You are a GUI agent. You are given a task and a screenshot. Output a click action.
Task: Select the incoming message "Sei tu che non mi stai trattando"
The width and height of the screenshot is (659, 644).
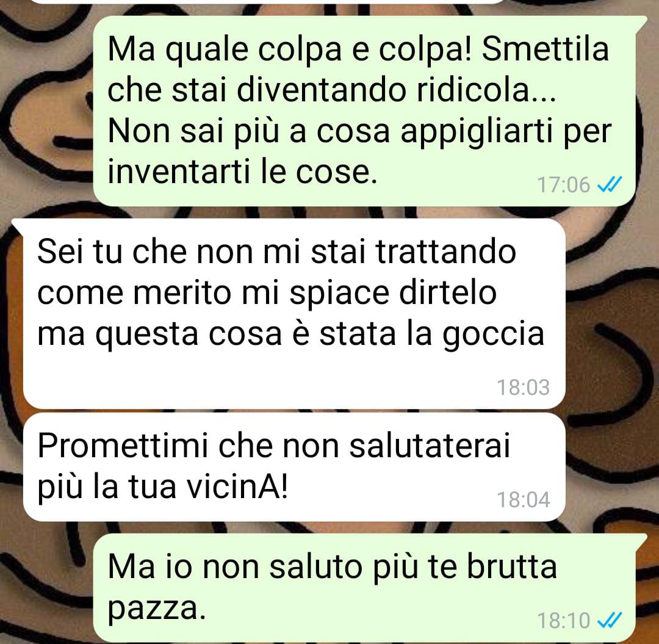[293, 314]
